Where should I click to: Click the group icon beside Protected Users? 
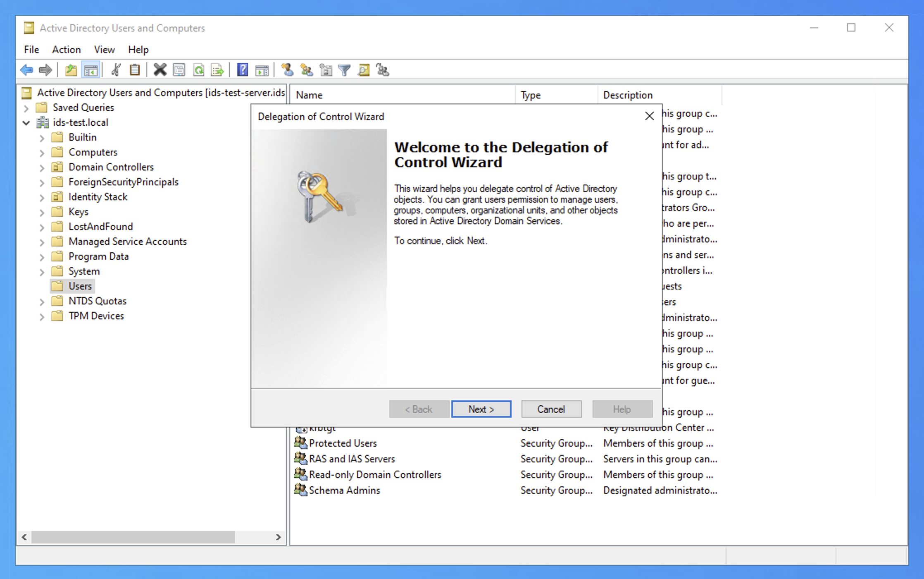tap(301, 443)
